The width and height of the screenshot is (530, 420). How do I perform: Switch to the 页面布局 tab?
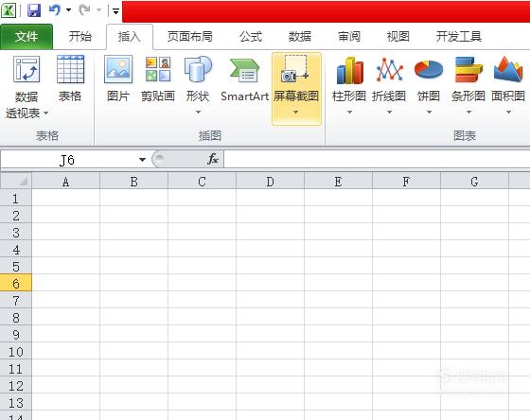[190, 37]
